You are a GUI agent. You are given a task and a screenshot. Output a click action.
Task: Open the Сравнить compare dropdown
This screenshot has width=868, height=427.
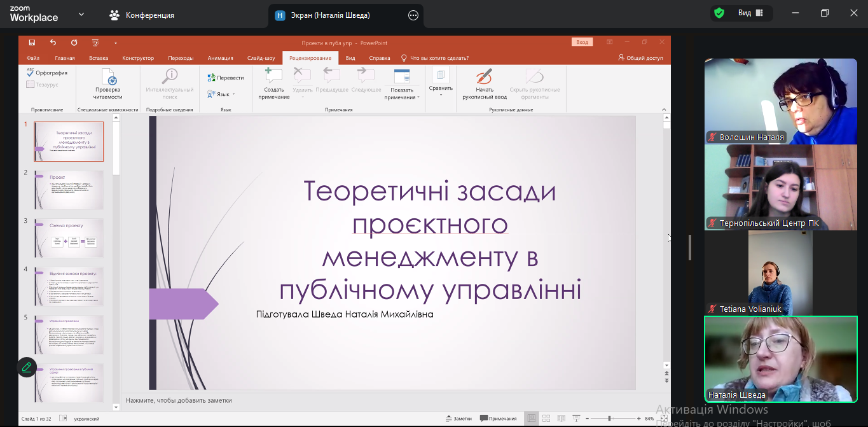[x=441, y=88]
